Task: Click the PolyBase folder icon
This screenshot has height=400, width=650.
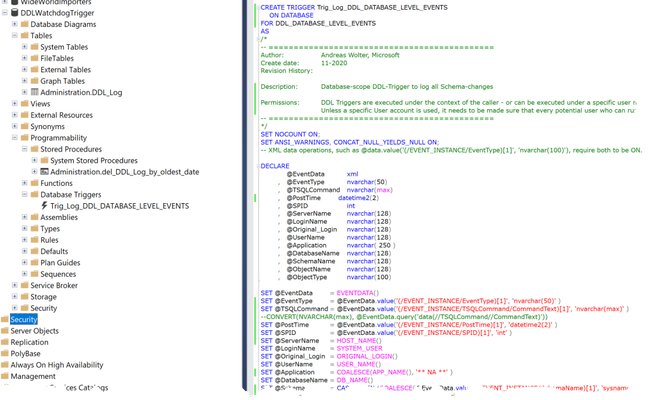Action: coord(5,353)
